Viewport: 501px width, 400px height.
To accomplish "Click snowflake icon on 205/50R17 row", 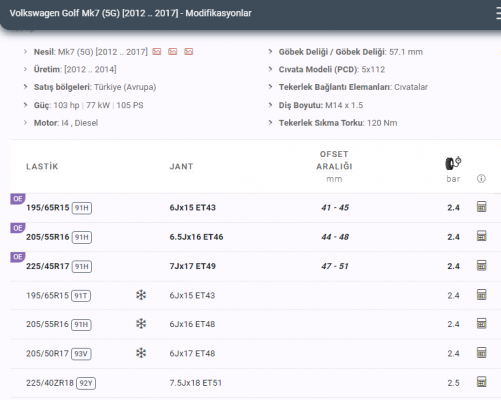I will pyautogui.click(x=141, y=353).
